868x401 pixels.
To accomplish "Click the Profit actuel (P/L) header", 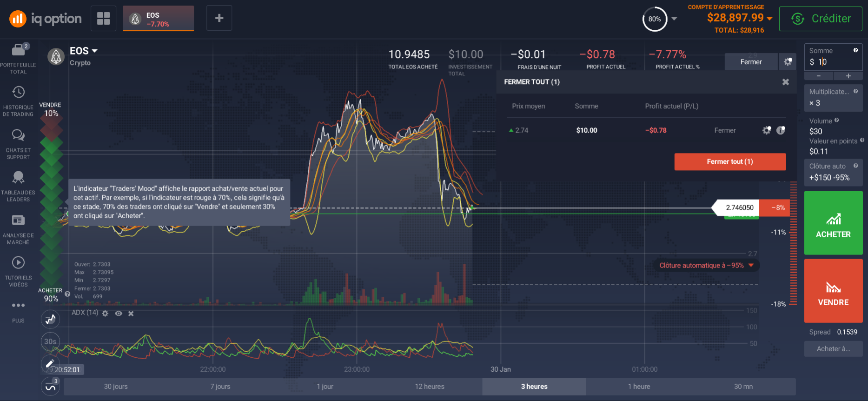I will (671, 106).
